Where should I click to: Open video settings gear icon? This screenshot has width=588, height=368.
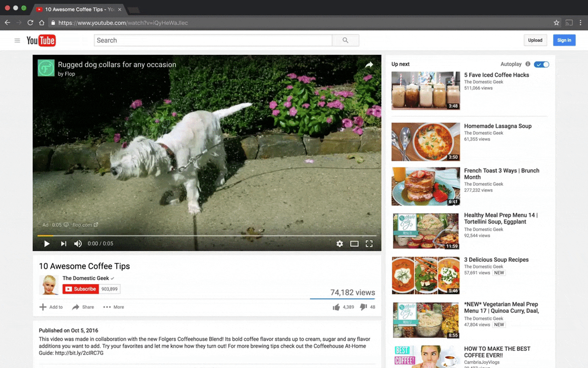tap(339, 244)
